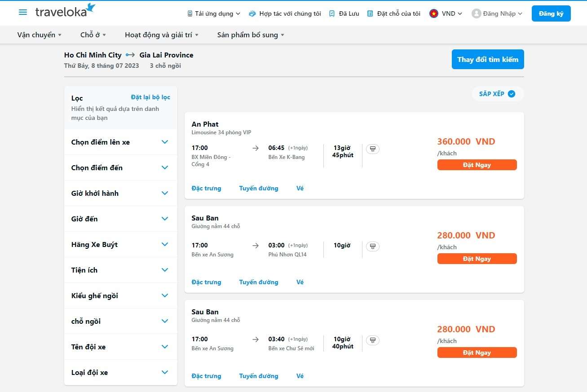Image resolution: width=587 pixels, height=392 pixels.
Task: Expand the Tiện ích filter
Action: pos(121,270)
